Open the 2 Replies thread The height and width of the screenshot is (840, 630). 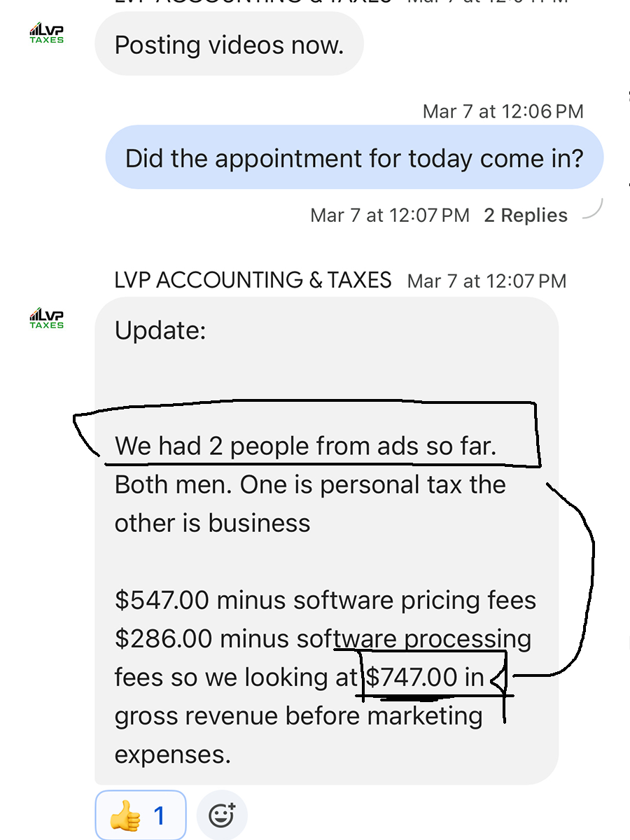click(x=526, y=215)
